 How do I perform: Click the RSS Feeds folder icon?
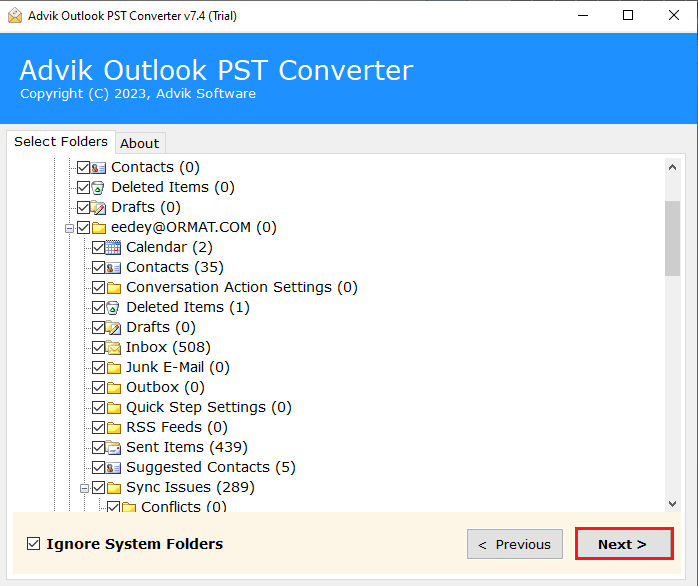click(114, 427)
